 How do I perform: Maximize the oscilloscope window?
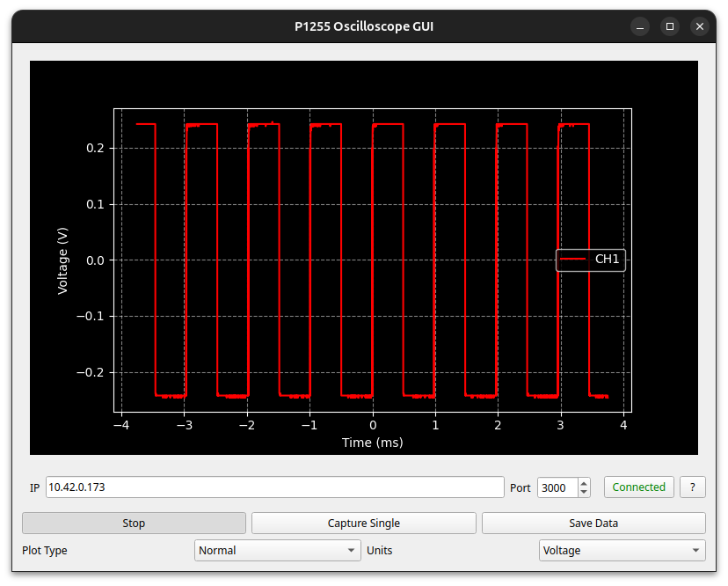click(x=670, y=26)
